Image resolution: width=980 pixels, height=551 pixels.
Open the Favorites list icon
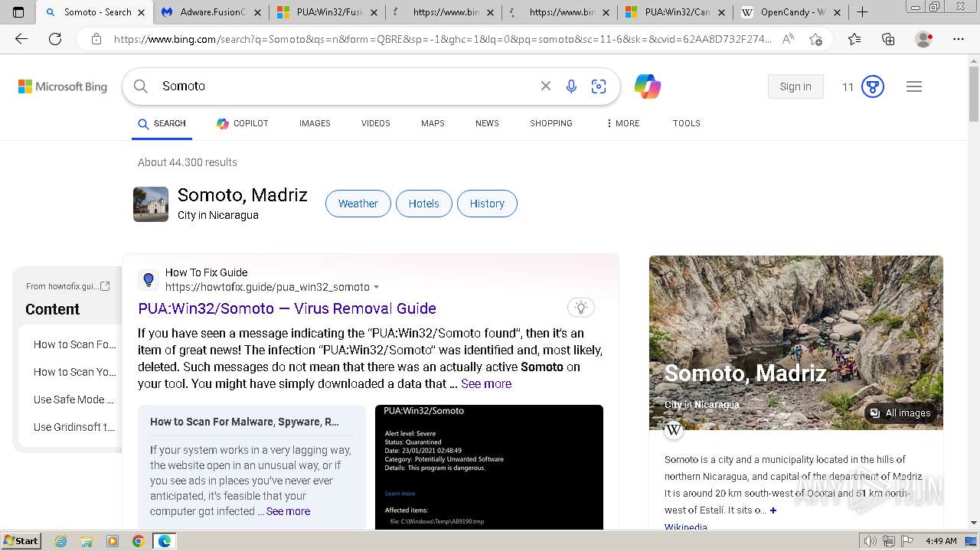coord(854,39)
